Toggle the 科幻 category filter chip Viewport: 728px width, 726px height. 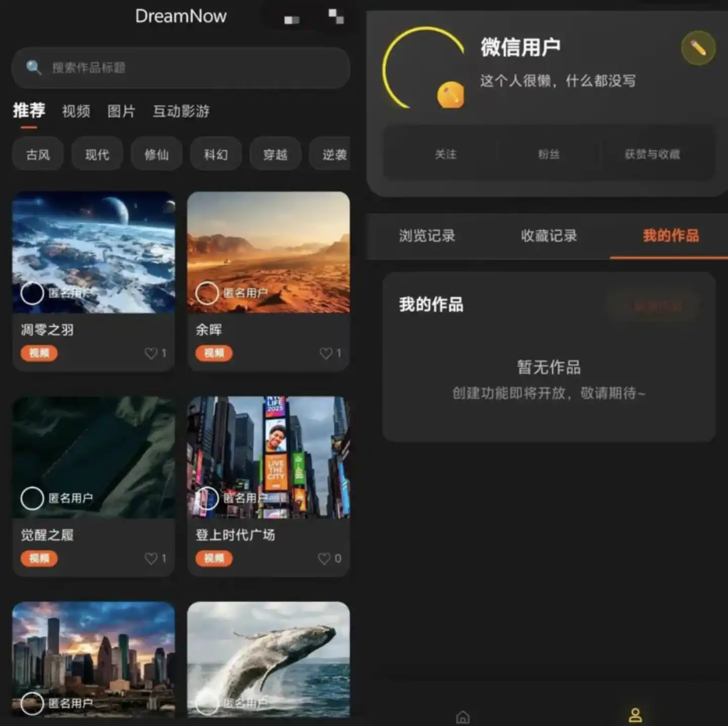(x=215, y=154)
